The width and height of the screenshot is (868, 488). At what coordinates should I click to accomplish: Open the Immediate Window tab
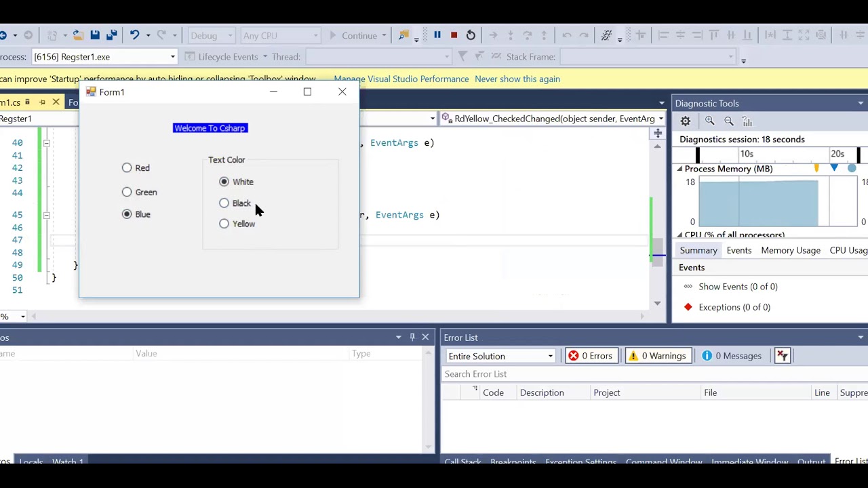click(x=749, y=462)
